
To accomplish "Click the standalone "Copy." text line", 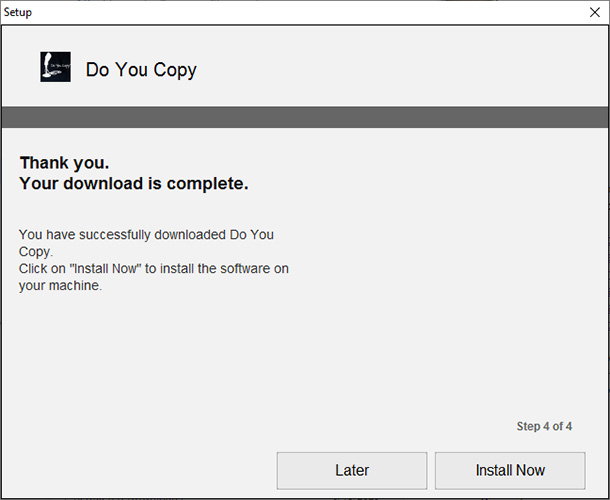I will 36,252.
